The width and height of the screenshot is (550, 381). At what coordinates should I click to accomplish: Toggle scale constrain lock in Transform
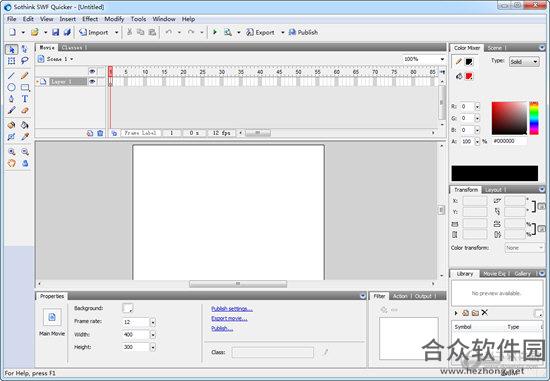pyautogui.click(x=541, y=229)
